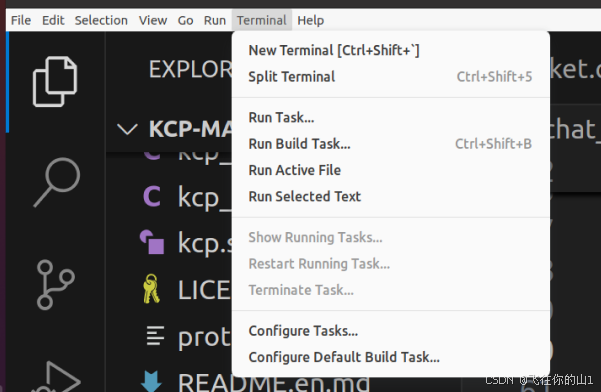
Task: Open the Help menu
Action: (x=310, y=20)
